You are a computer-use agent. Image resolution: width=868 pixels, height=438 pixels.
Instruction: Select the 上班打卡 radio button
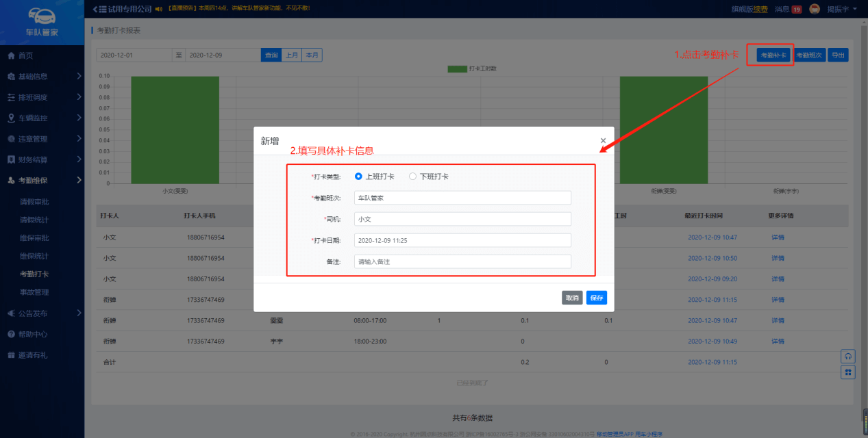pos(358,177)
